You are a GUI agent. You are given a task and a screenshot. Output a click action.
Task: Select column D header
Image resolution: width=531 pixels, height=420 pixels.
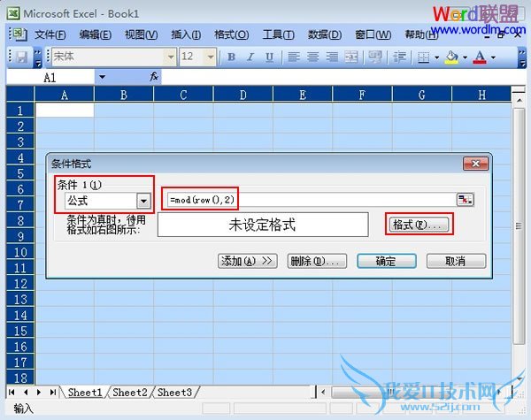[x=242, y=95]
